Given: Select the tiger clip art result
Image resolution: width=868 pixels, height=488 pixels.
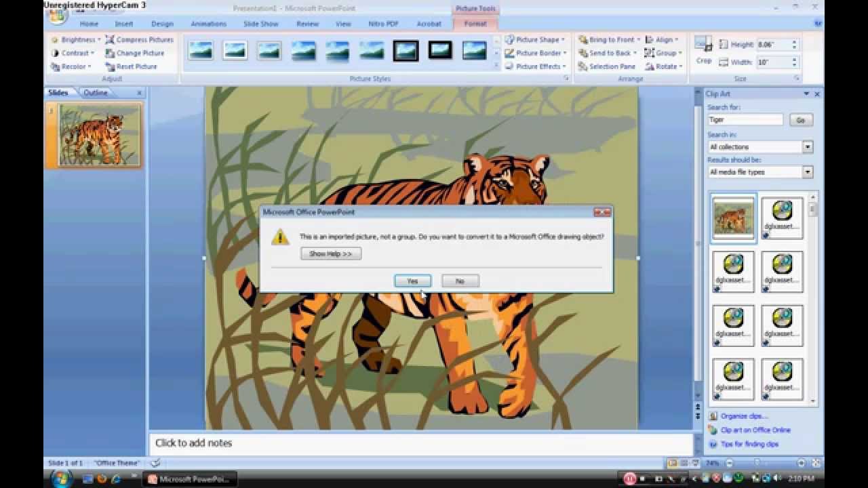Looking at the screenshot, I should point(733,218).
